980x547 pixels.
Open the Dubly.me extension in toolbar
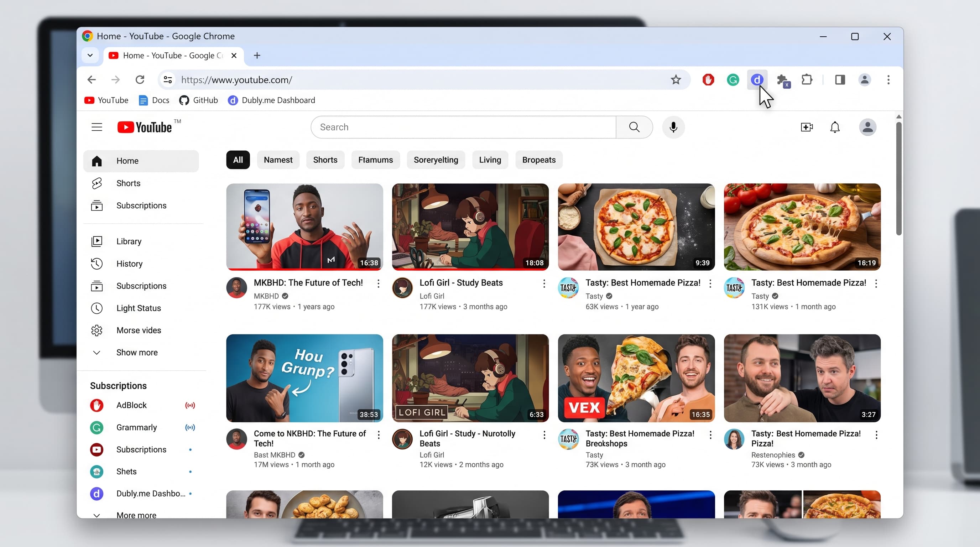(757, 80)
